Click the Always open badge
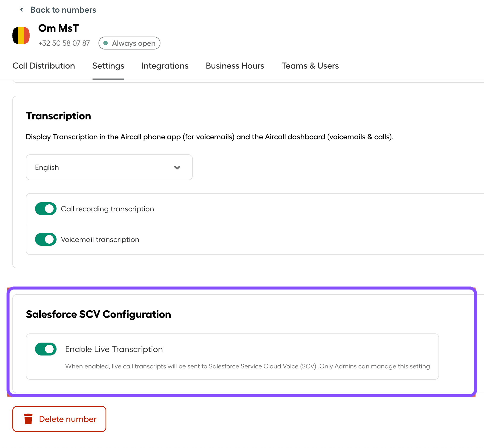 pos(129,43)
